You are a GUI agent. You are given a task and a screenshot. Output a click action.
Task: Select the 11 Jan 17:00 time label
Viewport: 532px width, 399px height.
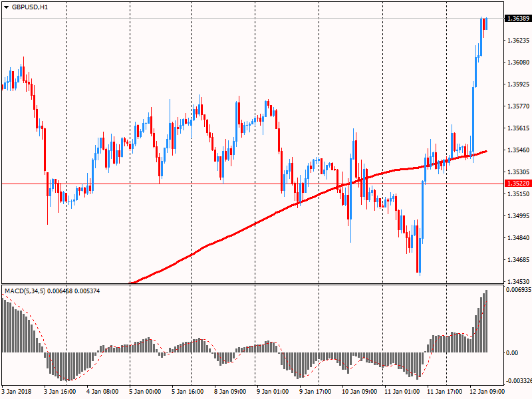[446, 392]
